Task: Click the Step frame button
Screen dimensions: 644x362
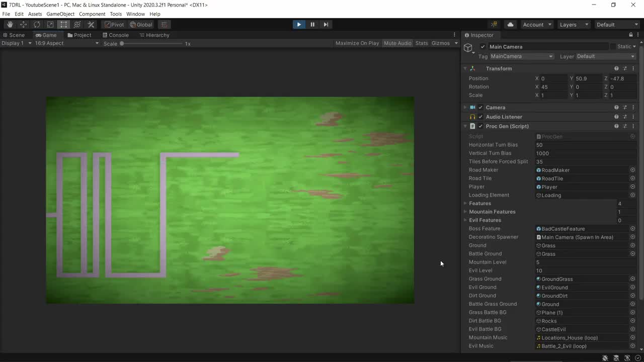Action: pos(326,24)
